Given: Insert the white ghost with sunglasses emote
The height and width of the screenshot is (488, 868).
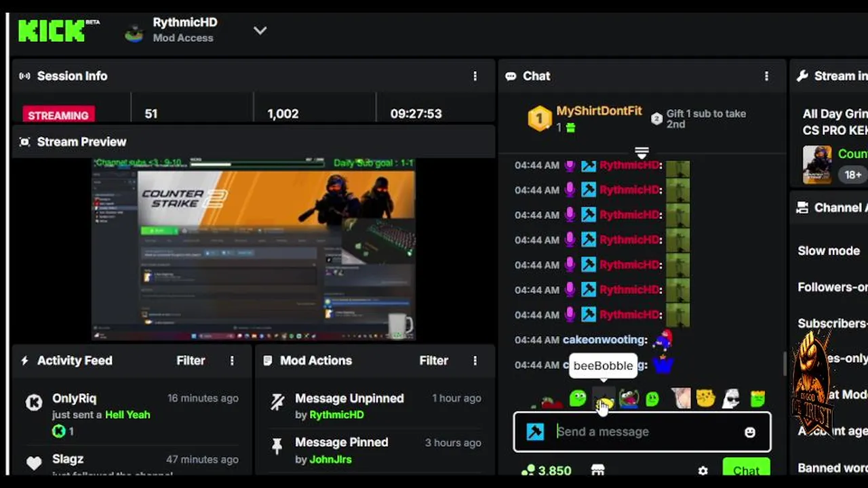Looking at the screenshot, I should pyautogui.click(x=731, y=399).
